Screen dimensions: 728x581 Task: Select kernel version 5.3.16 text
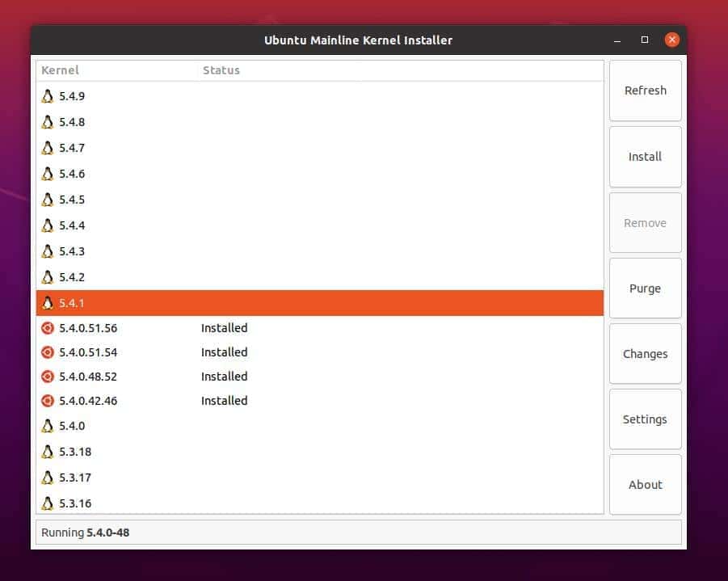75,503
